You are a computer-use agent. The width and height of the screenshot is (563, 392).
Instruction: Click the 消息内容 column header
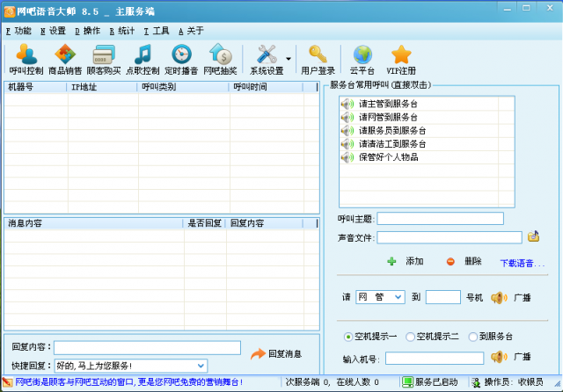coord(94,223)
